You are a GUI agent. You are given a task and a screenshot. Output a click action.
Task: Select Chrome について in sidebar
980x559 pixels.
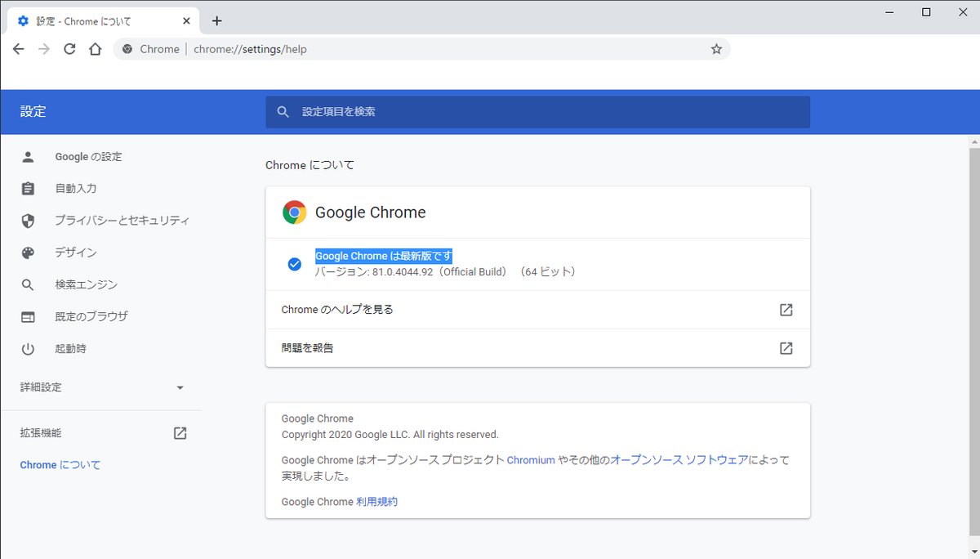tap(60, 465)
